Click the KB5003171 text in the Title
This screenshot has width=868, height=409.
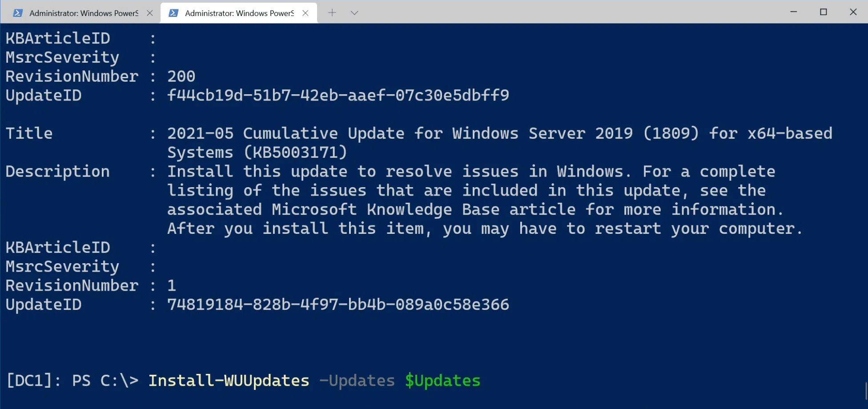point(296,152)
